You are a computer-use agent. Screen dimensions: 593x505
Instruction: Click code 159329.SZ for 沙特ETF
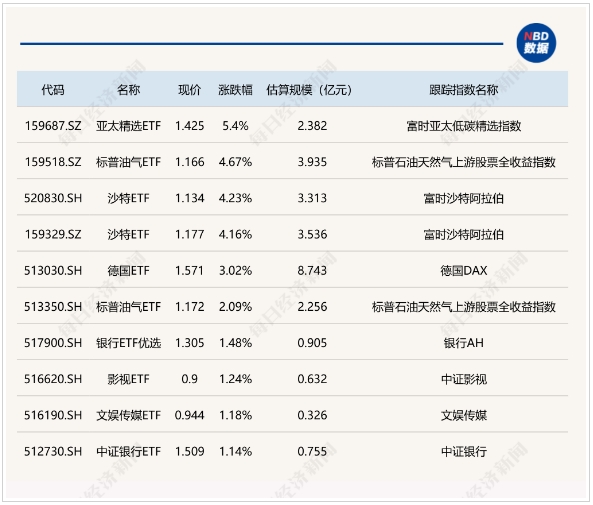pyautogui.click(x=53, y=234)
